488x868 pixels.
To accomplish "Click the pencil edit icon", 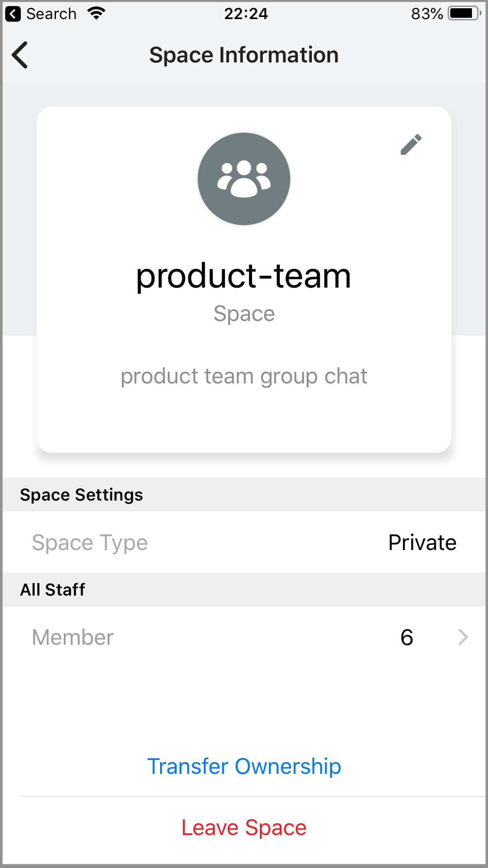I will pos(411,144).
